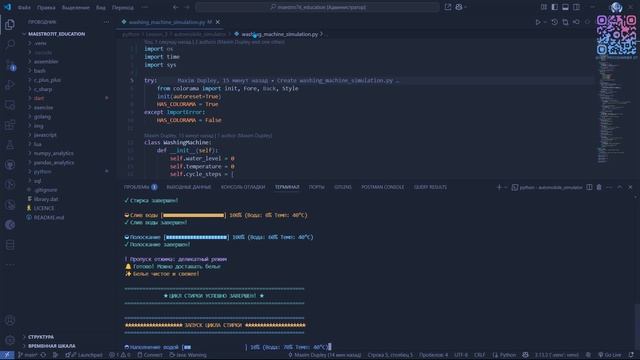
Task: Click the CRLF line ending selector
Action: tap(480, 355)
